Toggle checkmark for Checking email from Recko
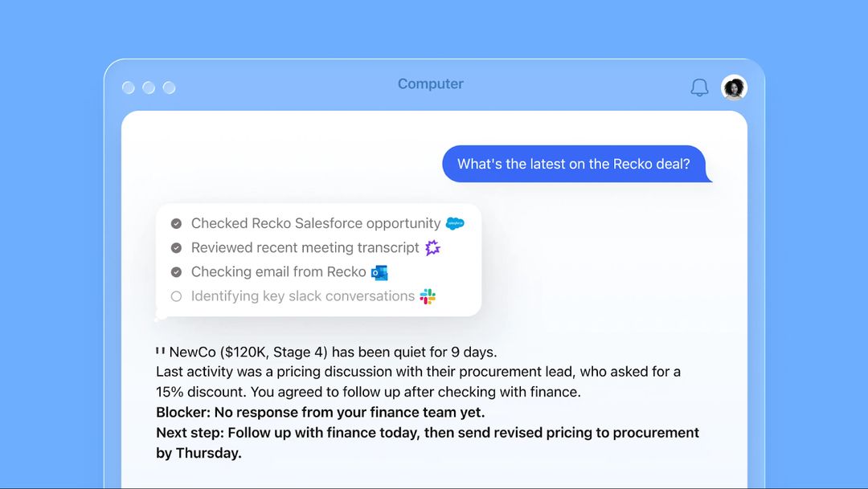The image size is (868, 489). click(176, 272)
